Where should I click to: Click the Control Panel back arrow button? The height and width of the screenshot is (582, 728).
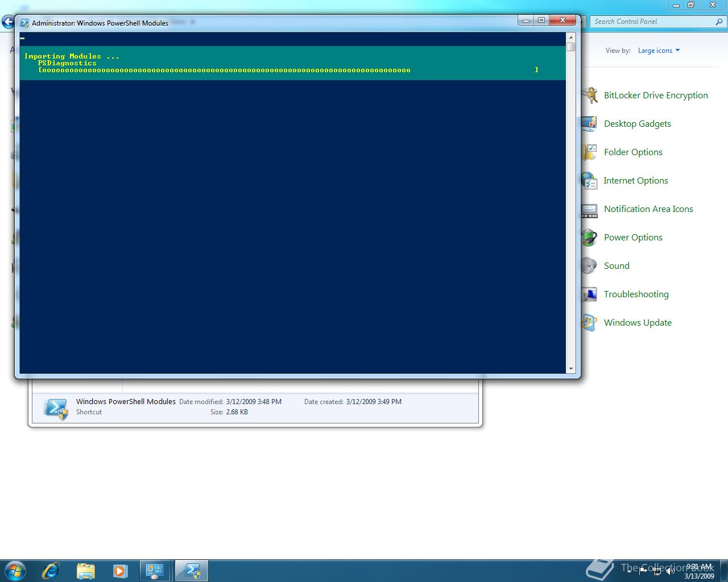7,22
